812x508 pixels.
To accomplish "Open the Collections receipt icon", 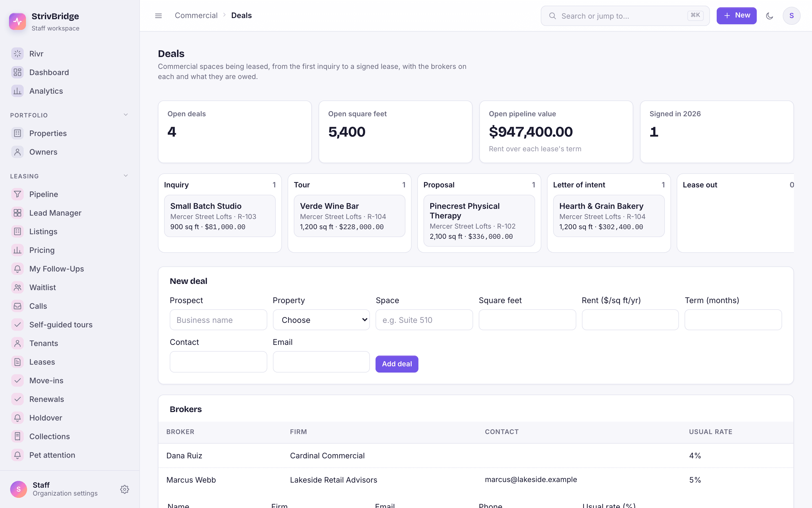I will coord(17,436).
